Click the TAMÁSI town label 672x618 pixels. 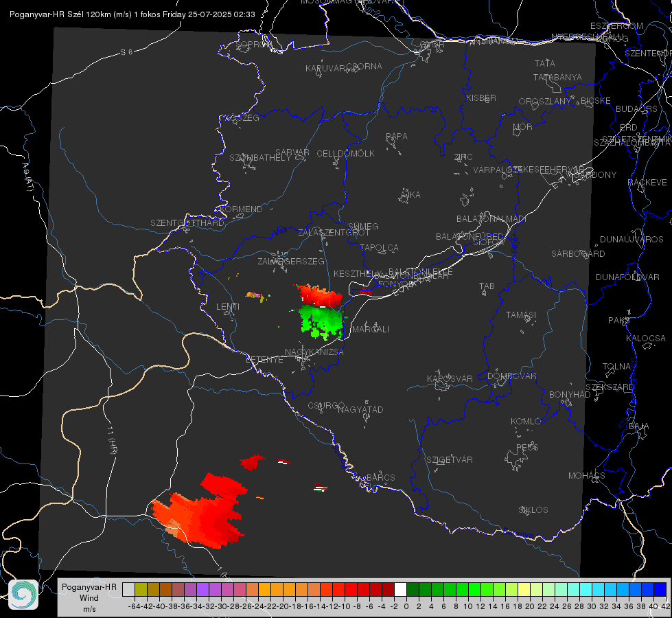coord(521,315)
